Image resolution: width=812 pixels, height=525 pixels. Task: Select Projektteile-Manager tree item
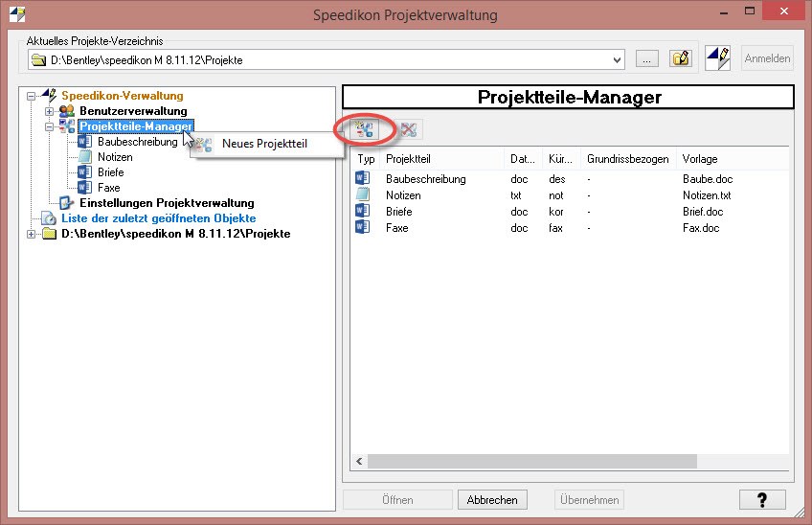click(x=136, y=126)
